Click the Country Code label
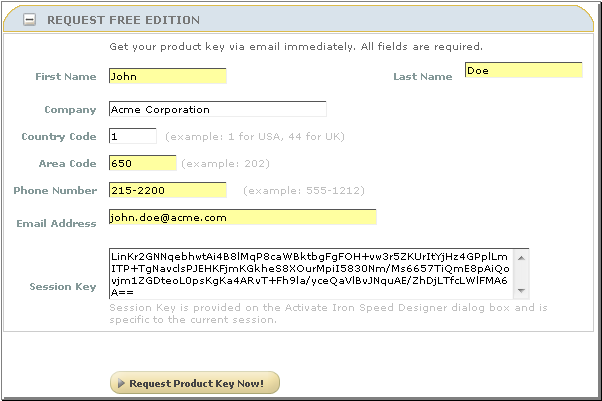Image resolution: width=602 pixels, height=401 pixels. pos(59,137)
